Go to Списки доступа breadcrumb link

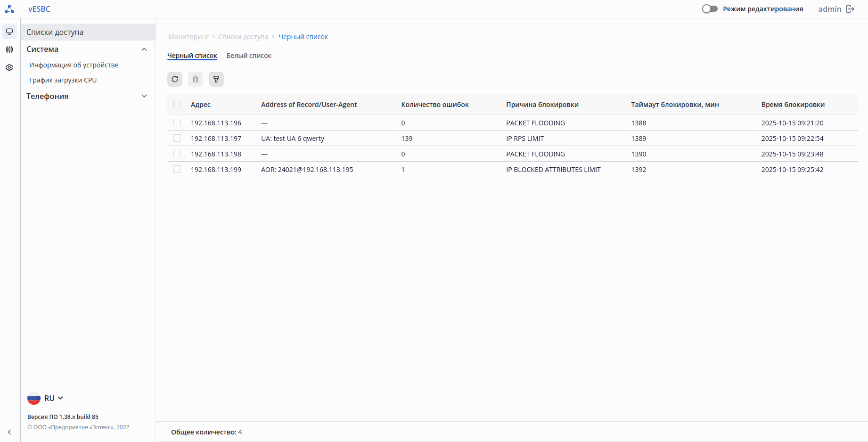243,37
